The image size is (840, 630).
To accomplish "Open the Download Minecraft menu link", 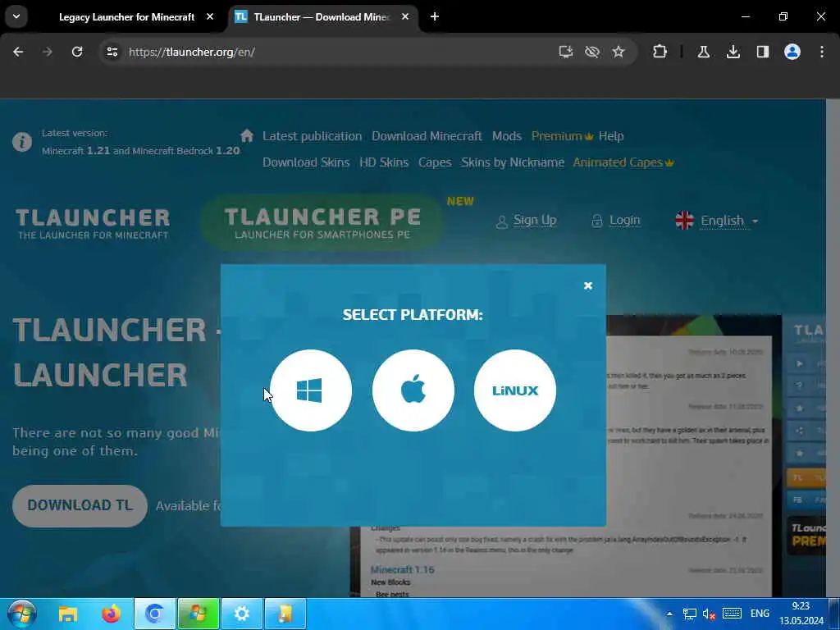I will pos(427,136).
